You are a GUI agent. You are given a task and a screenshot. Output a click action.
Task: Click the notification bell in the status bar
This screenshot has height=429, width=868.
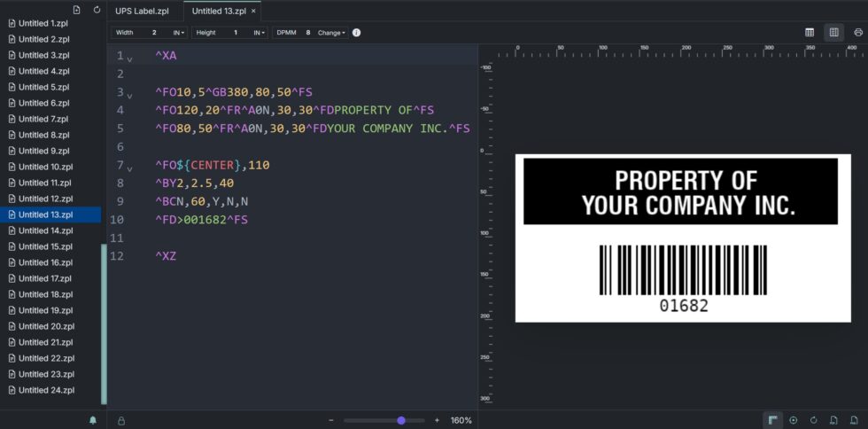93,420
